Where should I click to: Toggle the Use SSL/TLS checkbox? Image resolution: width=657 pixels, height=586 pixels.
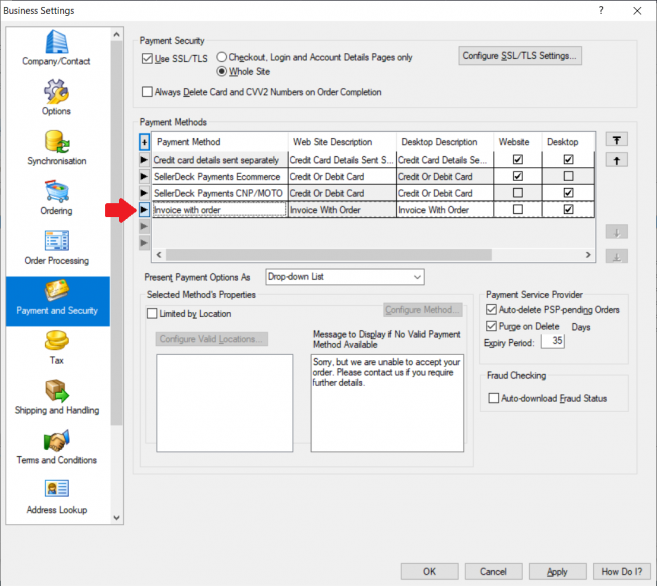148,58
